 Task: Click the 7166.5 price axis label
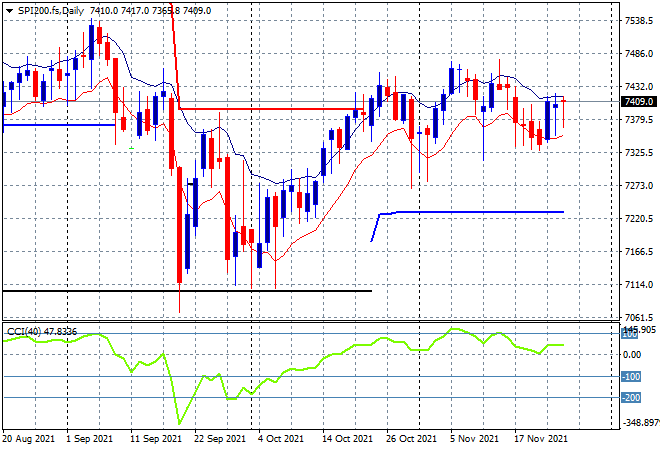click(x=639, y=251)
